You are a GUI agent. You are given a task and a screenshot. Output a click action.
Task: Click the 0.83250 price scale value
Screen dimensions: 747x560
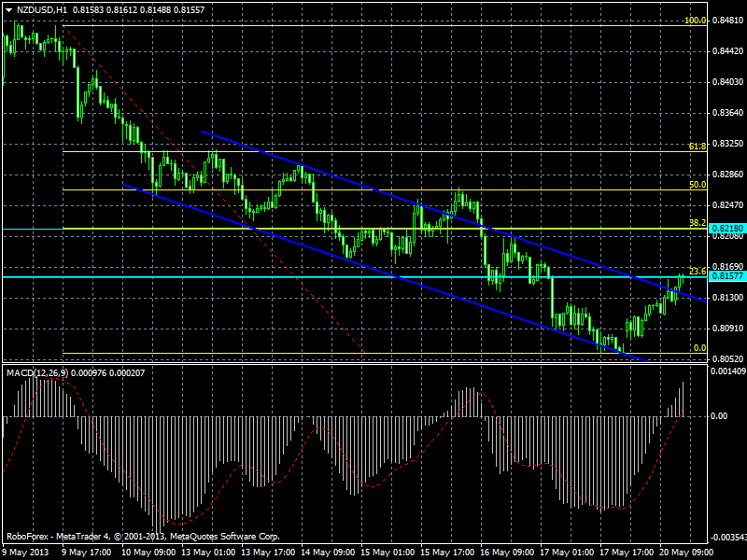728,144
